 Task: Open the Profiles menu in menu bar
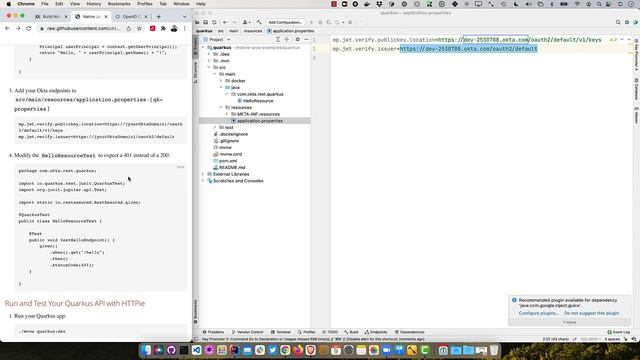click(x=144, y=4)
